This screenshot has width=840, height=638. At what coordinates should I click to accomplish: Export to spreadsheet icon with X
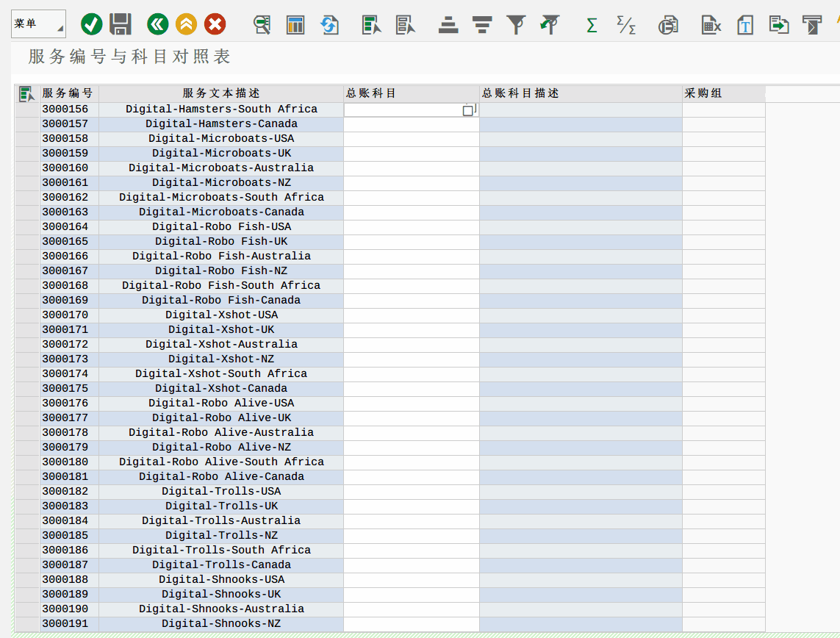[x=711, y=25]
